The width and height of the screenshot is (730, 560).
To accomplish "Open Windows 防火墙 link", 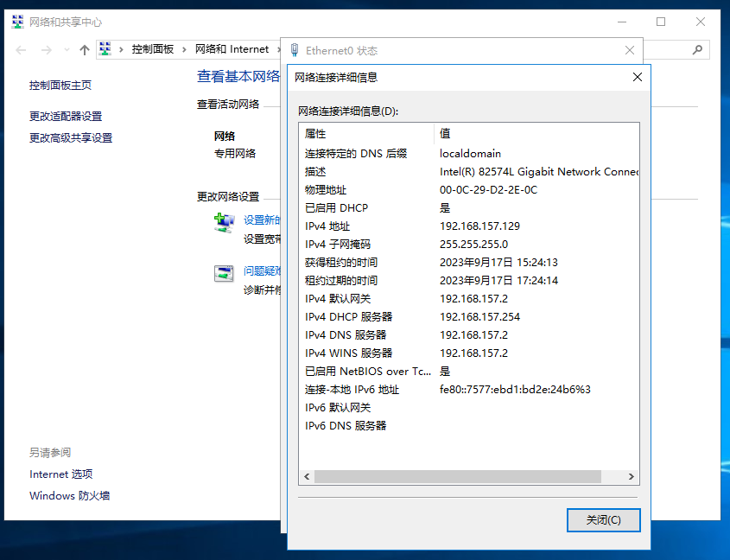I will click(69, 496).
